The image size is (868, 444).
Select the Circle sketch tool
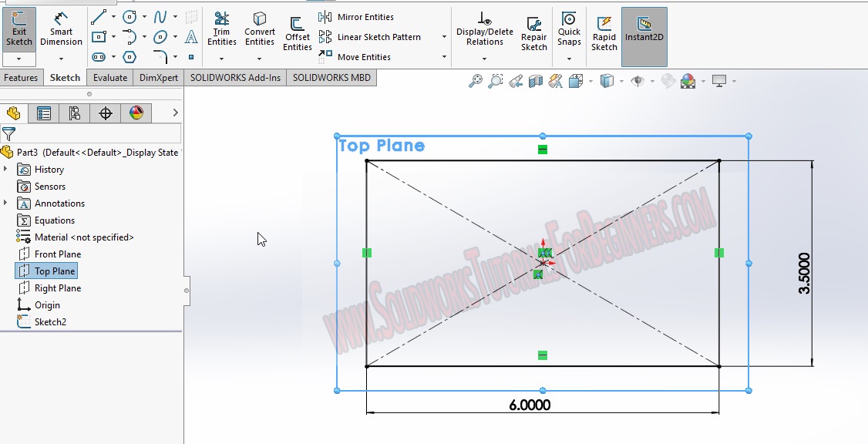131,17
